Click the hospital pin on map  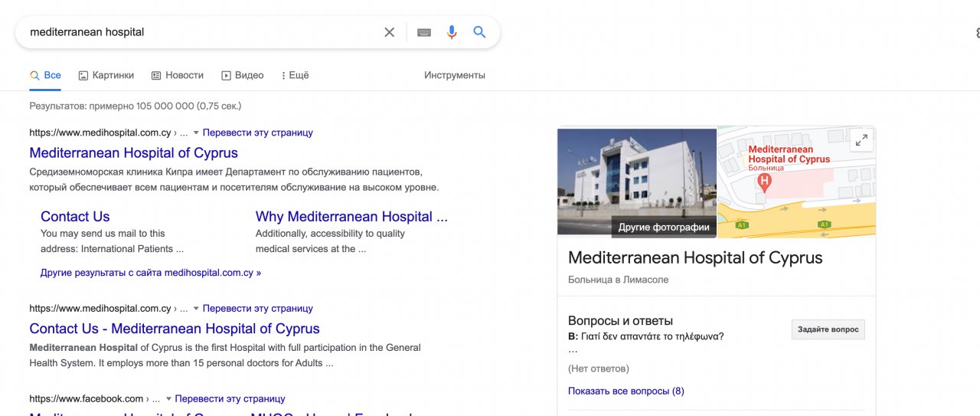(x=763, y=182)
